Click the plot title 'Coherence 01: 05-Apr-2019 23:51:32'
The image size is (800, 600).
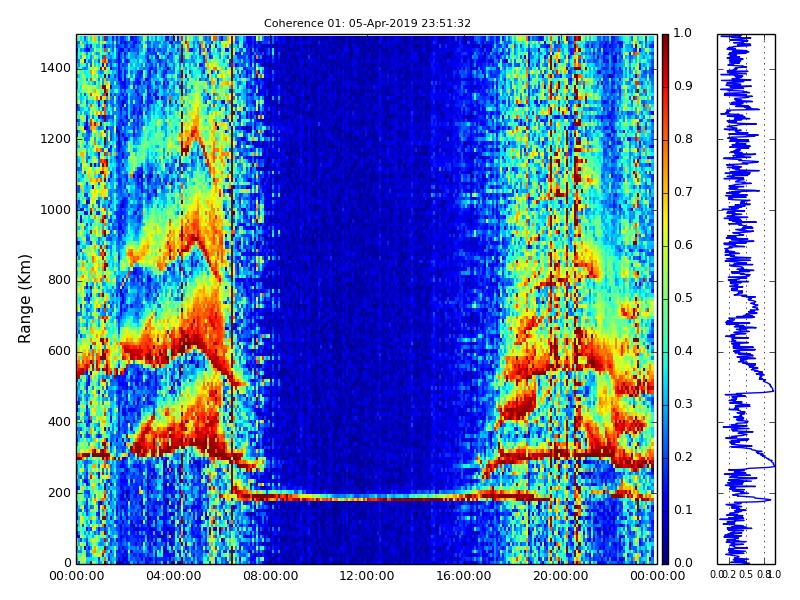pyautogui.click(x=367, y=23)
